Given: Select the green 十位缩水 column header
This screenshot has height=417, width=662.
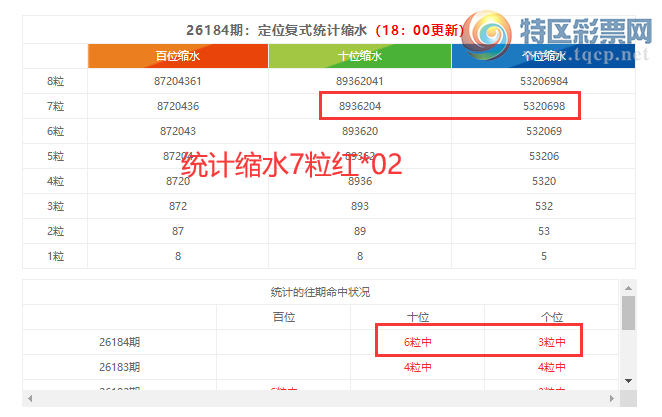Looking at the screenshot, I should click(x=360, y=56).
